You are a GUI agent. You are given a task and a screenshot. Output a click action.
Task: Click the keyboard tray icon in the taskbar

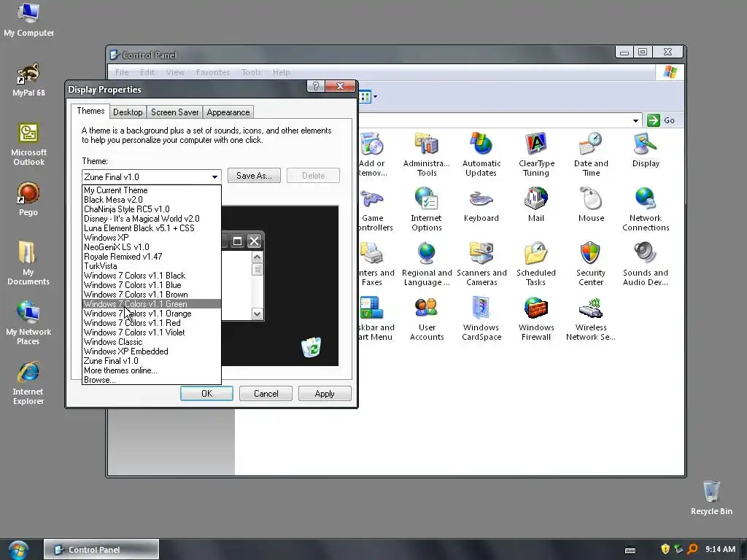(630, 550)
